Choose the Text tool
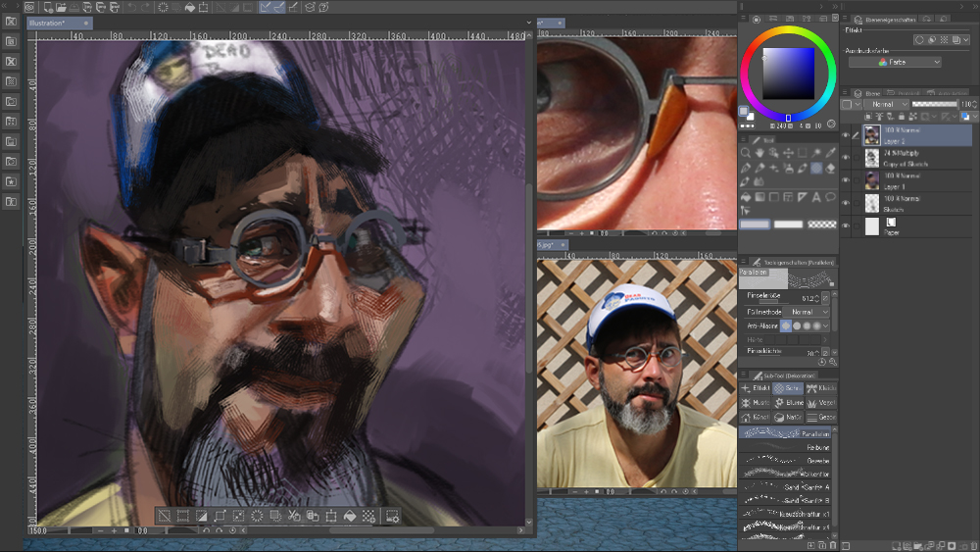This screenshot has width=980, height=552. coord(816,197)
